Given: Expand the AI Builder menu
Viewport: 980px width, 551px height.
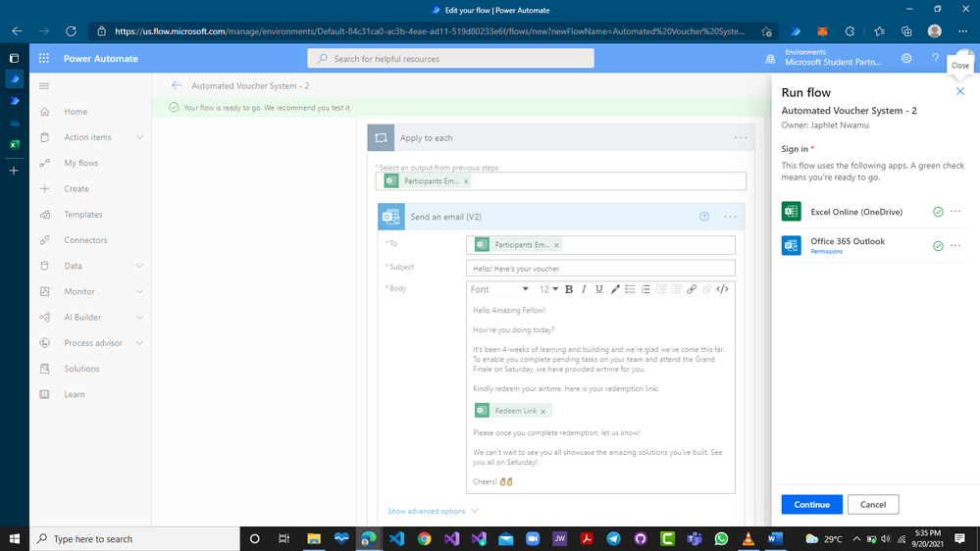Looking at the screenshot, I should 139,318.
